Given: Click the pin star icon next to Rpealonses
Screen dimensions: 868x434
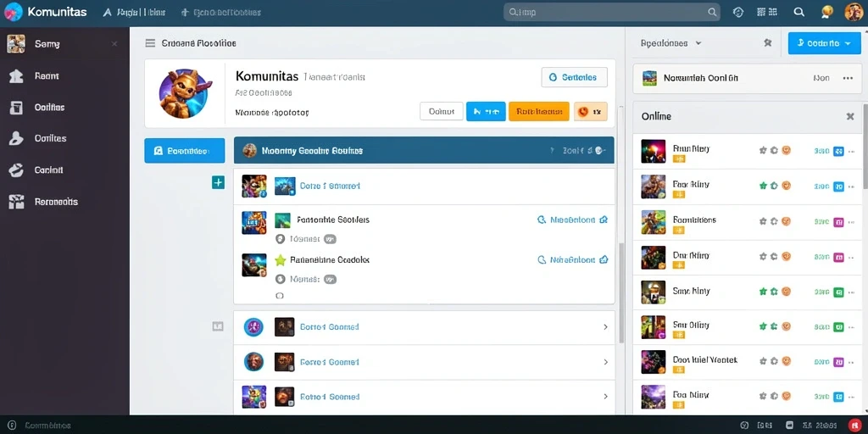Looking at the screenshot, I should [768, 42].
